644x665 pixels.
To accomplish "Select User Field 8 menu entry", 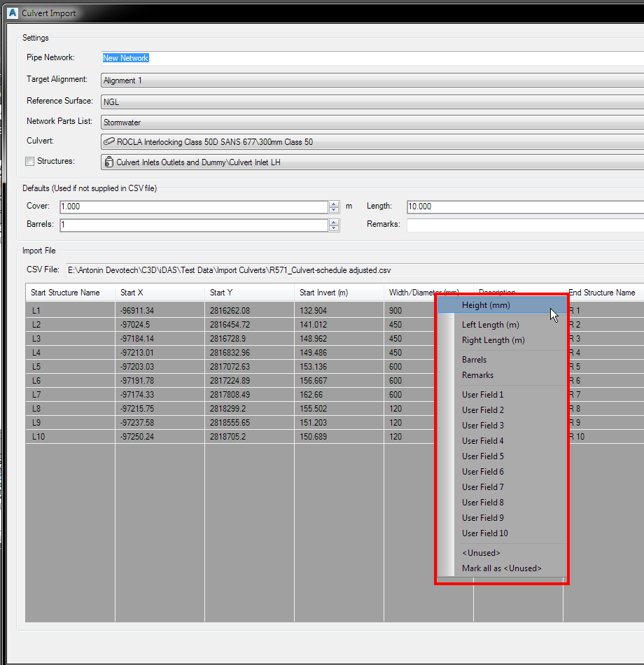I will 503,503.
